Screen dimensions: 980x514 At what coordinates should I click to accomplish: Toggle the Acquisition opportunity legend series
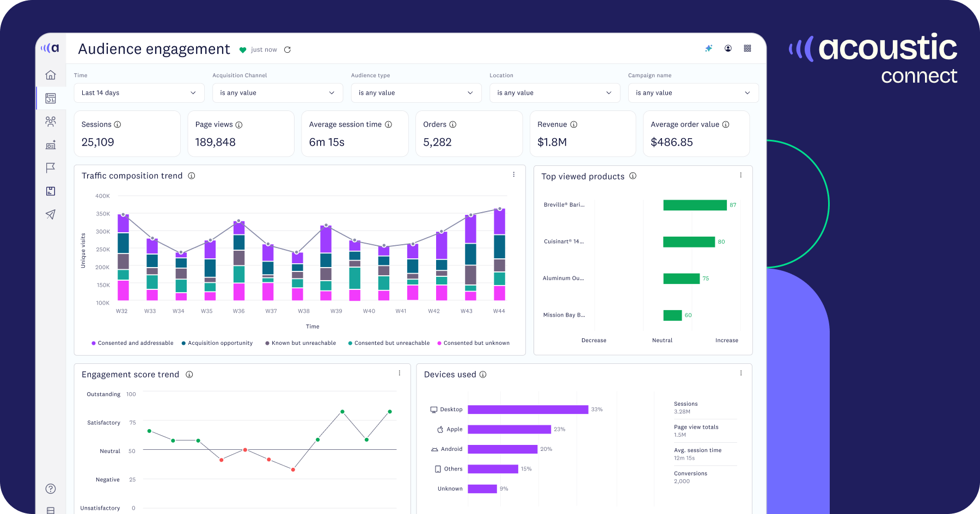217,343
